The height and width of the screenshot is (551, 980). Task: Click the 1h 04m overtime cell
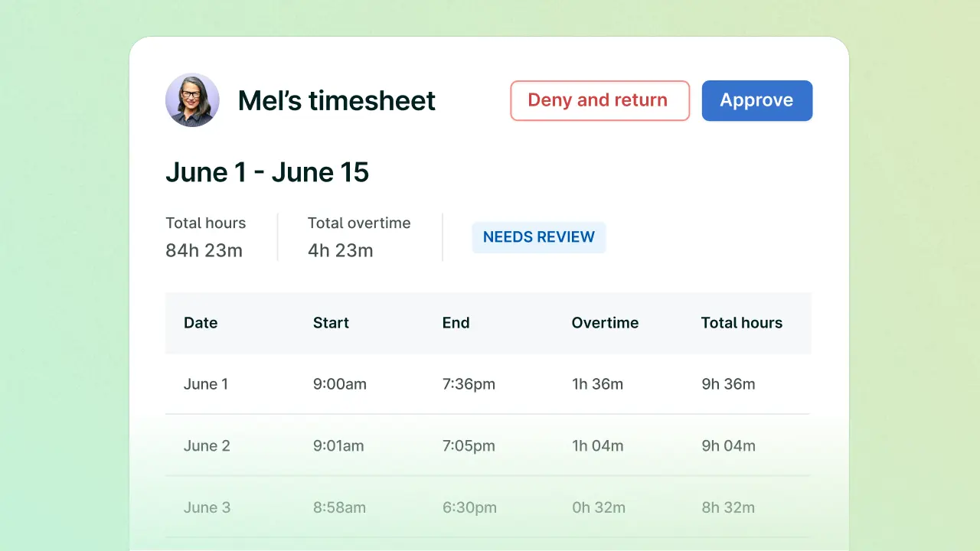click(x=597, y=446)
